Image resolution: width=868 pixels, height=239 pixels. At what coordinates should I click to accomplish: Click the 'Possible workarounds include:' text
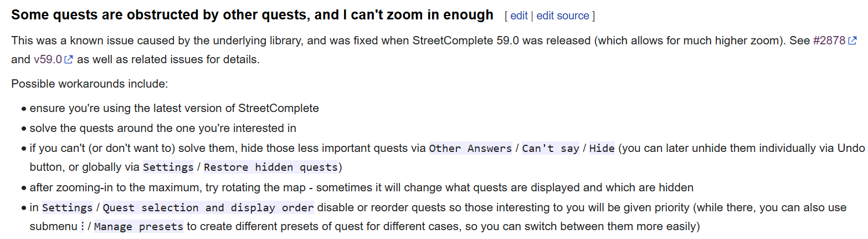pos(89,84)
